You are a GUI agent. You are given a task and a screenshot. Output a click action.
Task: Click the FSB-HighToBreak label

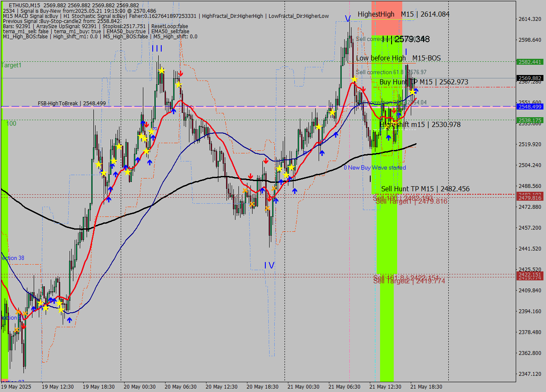[58, 103]
